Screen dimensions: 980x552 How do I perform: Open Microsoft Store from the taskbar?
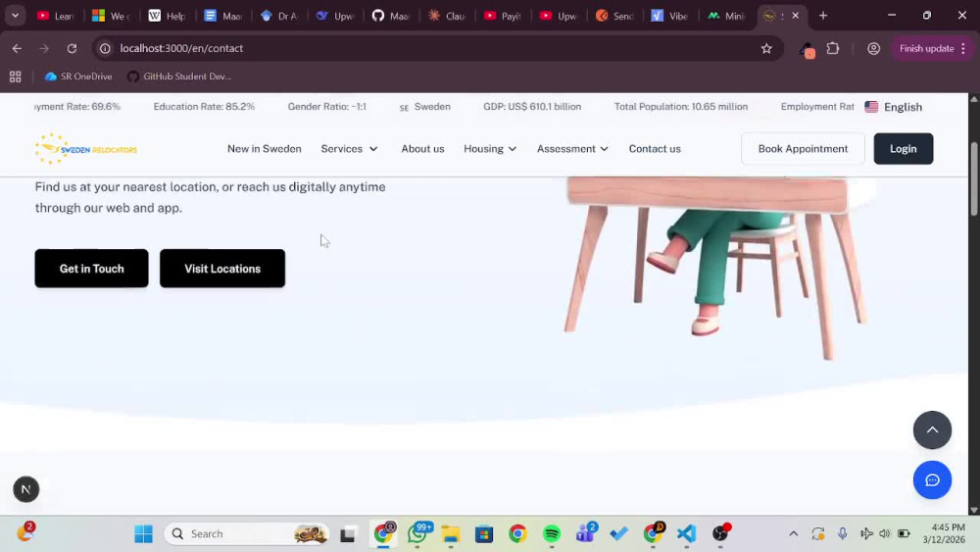click(x=484, y=534)
